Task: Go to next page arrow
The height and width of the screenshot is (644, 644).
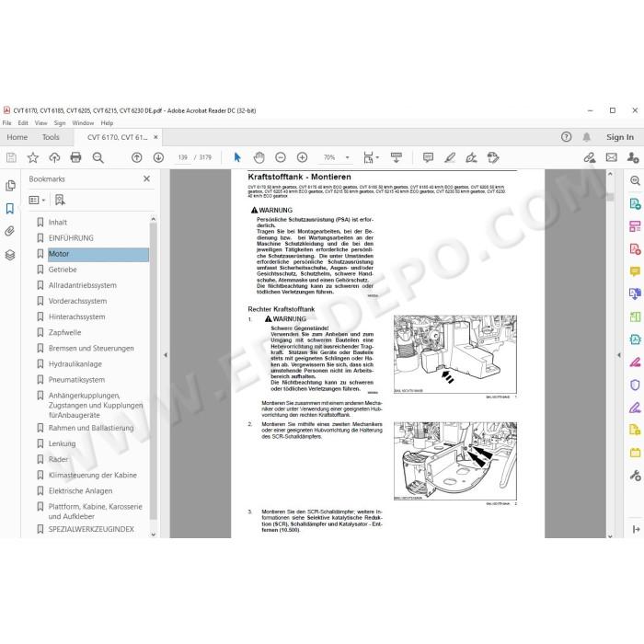Action: click(158, 157)
